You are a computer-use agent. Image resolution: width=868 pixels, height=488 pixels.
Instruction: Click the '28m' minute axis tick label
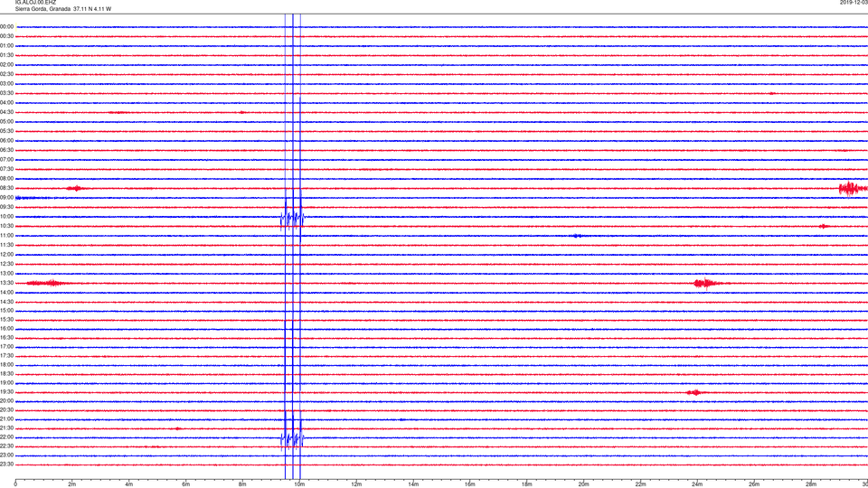[x=811, y=484]
